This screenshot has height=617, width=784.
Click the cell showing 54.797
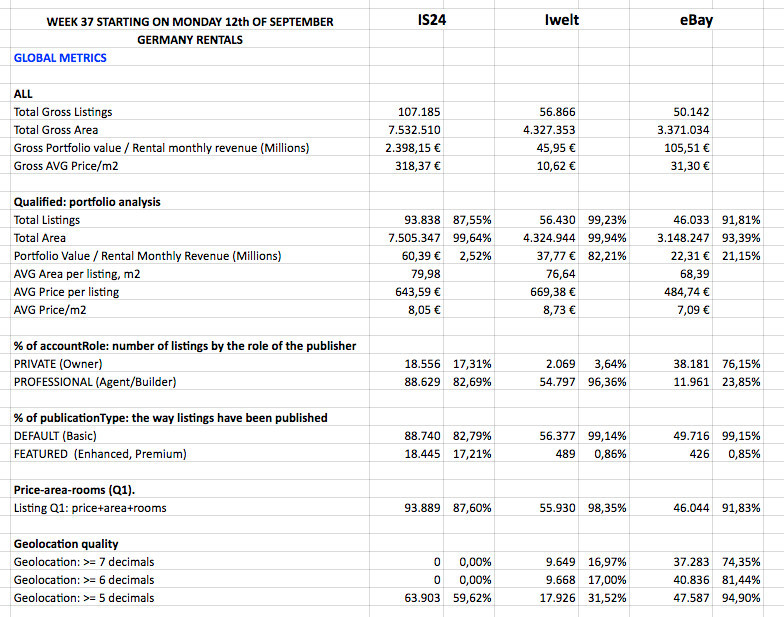[557, 382]
